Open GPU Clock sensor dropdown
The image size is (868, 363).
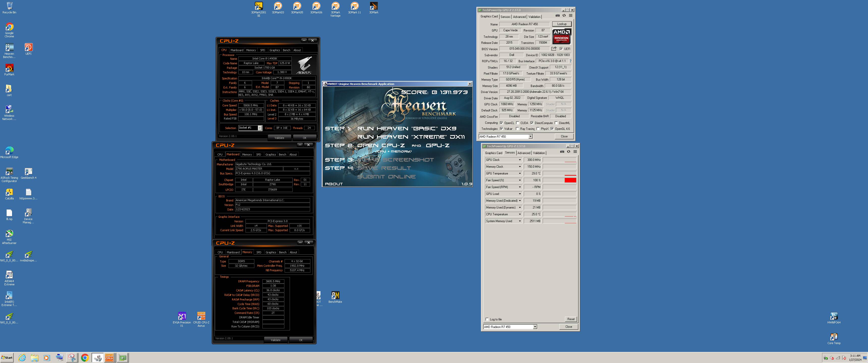(x=520, y=160)
